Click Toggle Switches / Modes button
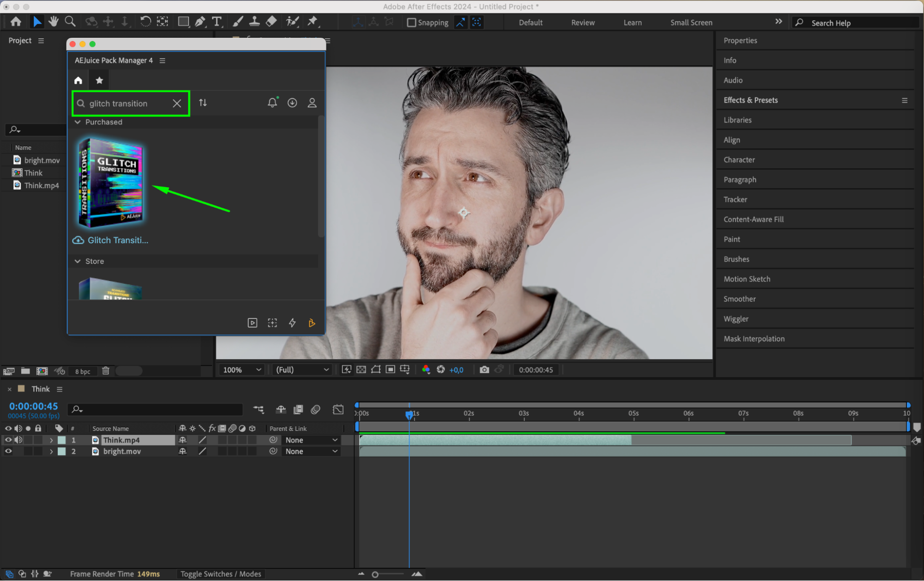 220,574
